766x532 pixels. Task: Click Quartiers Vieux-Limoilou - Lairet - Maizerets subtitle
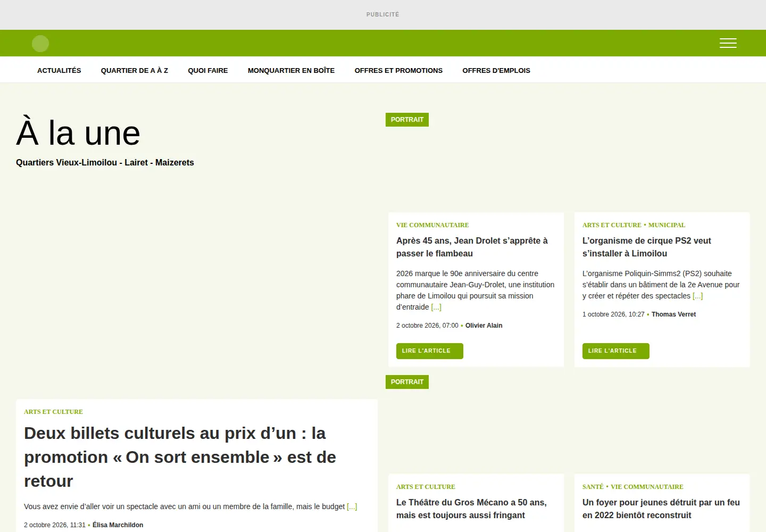(105, 163)
